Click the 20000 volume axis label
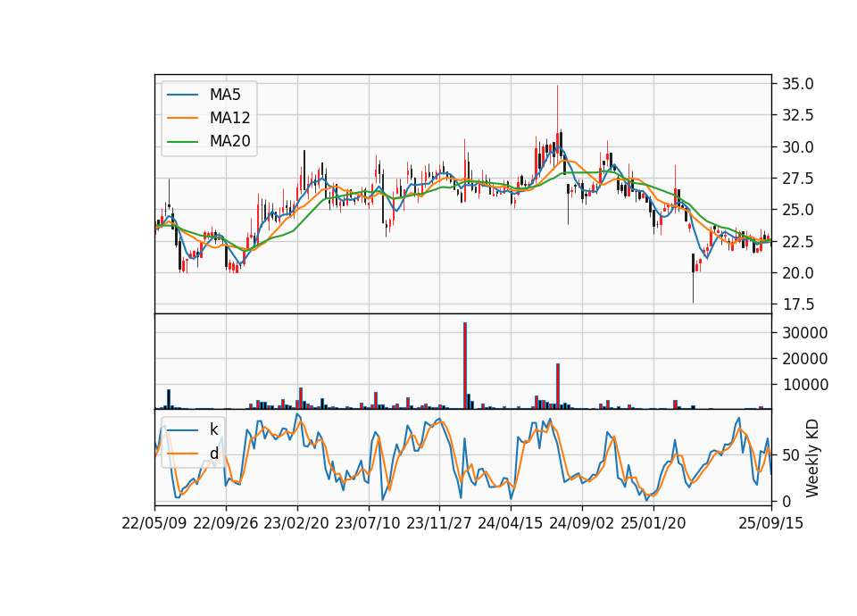This screenshot has height=616, width=857. (805, 359)
